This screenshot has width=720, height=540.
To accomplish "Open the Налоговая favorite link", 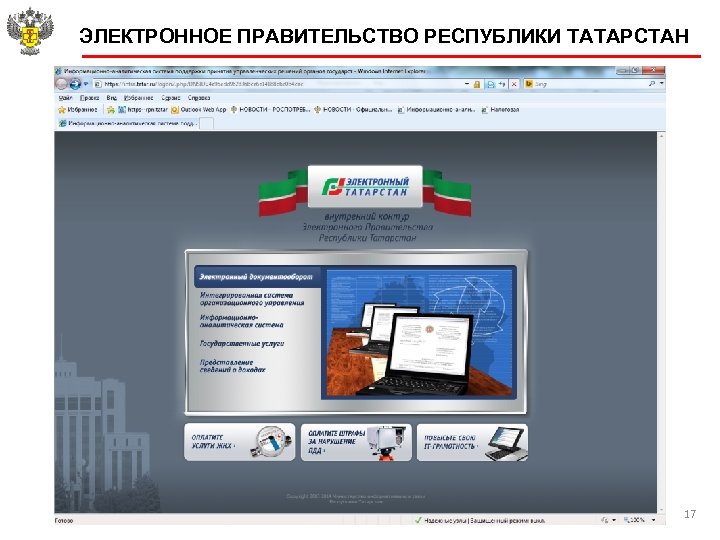I will 500,110.
